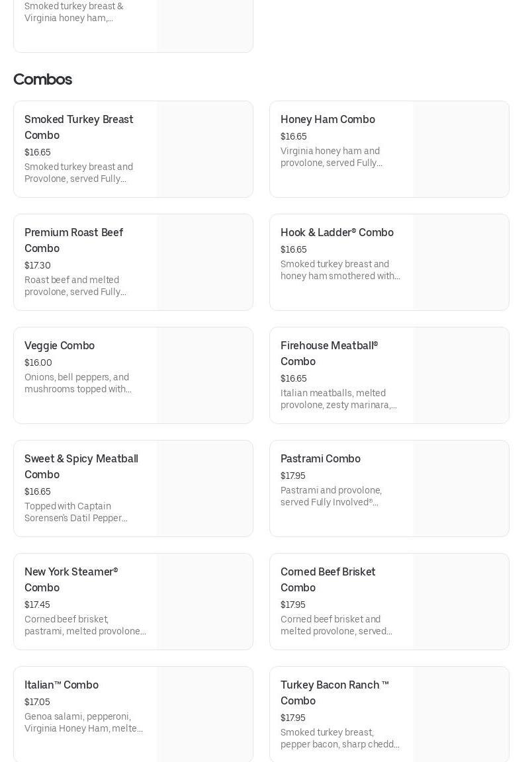Select New York Steamer Combo
The image size is (532, 762).
point(71,579)
